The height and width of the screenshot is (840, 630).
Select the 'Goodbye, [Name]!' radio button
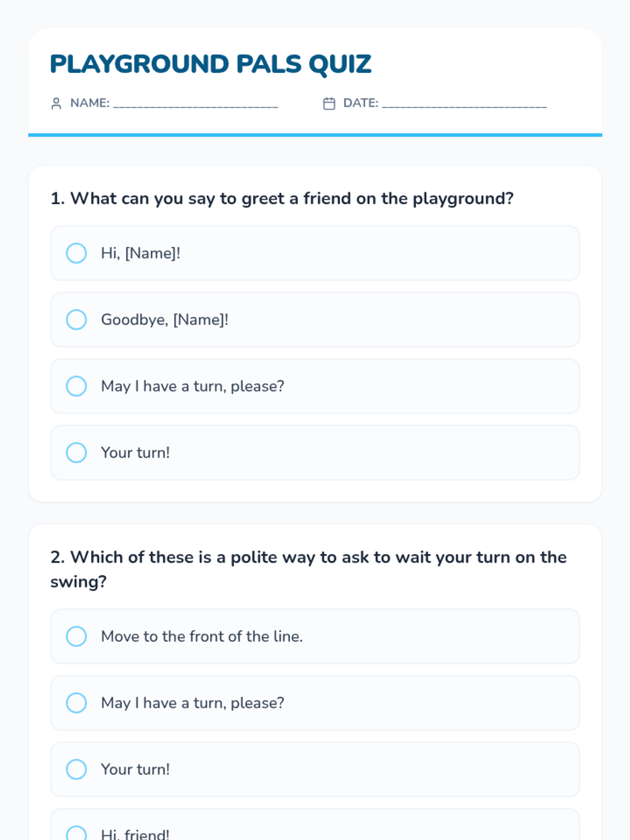[x=76, y=320]
